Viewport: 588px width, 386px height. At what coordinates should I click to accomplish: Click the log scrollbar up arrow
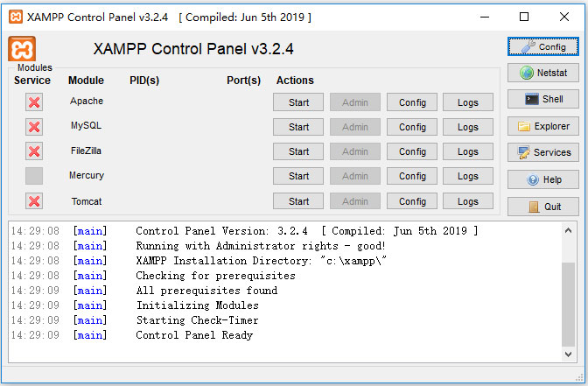(568, 230)
